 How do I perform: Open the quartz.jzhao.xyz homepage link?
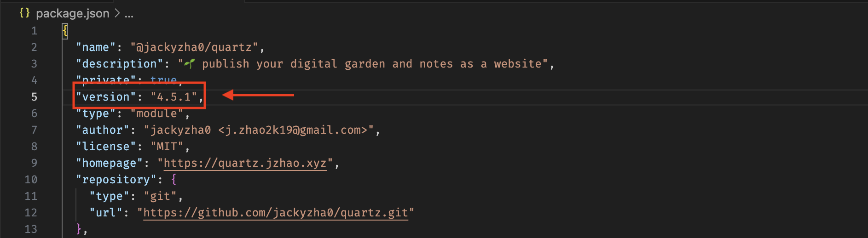(245, 163)
